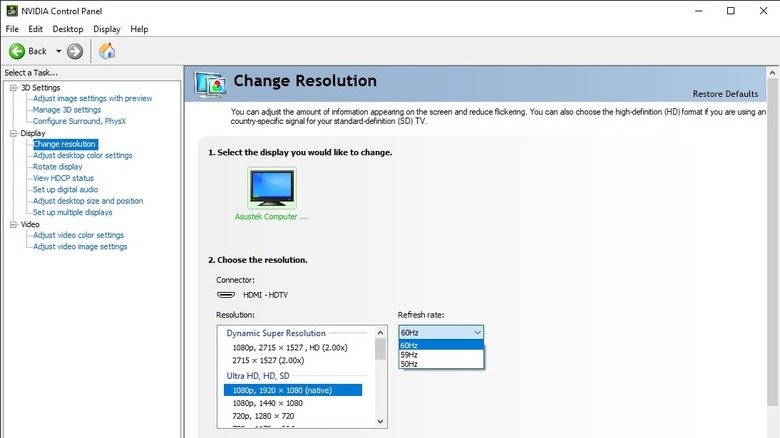Select 720p, 1280 × 720 resolution
The height and width of the screenshot is (438, 780).
[x=263, y=416]
